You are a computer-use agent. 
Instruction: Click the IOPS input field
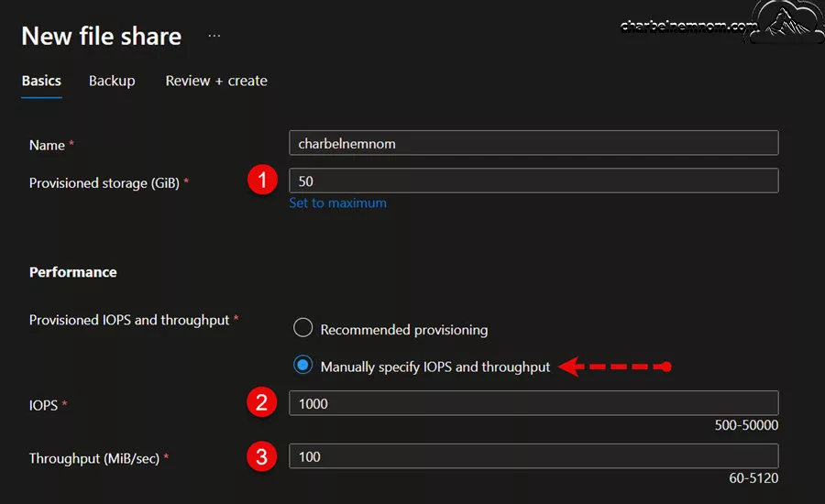click(x=533, y=403)
